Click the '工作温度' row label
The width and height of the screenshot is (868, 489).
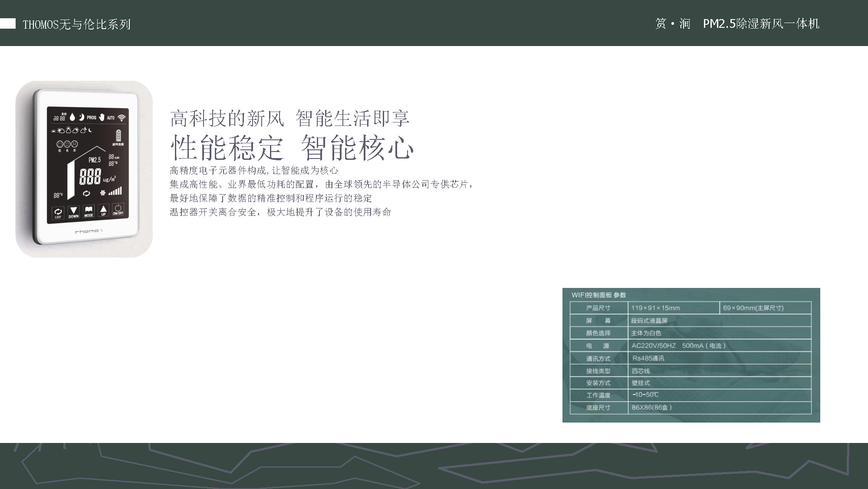(598, 395)
